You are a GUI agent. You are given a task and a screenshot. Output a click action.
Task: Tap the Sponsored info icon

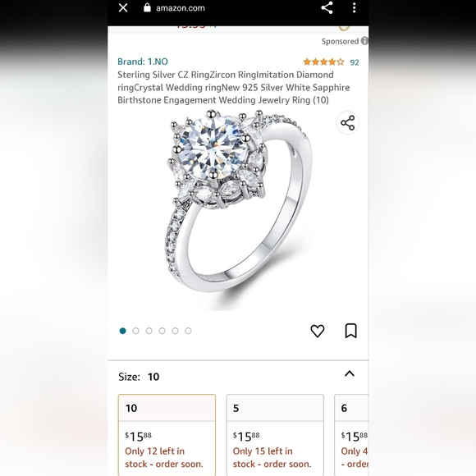coord(364,41)
